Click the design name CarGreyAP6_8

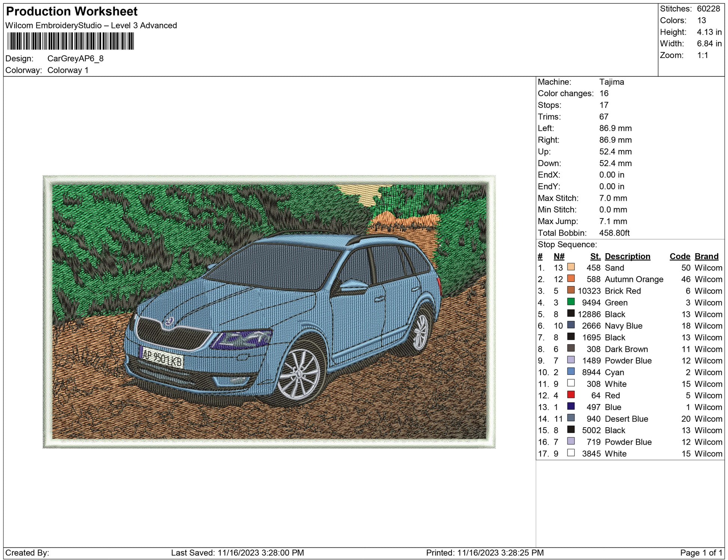[75, 58]
